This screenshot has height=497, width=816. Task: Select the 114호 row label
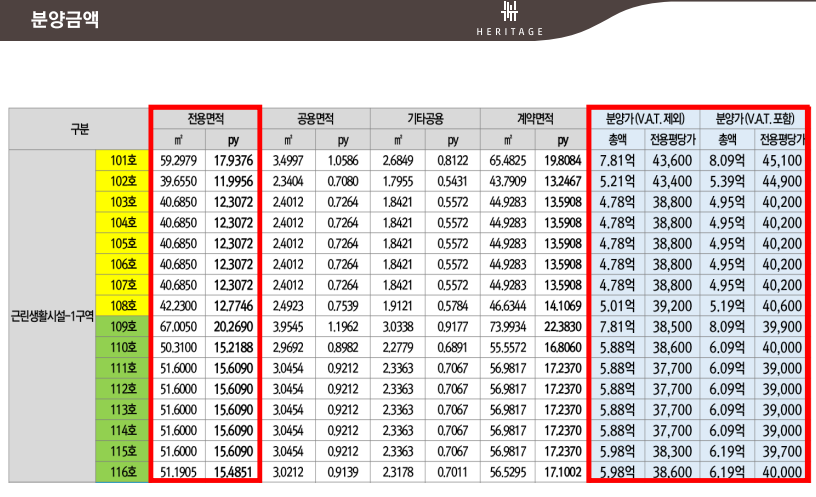[x=123, y=430]
